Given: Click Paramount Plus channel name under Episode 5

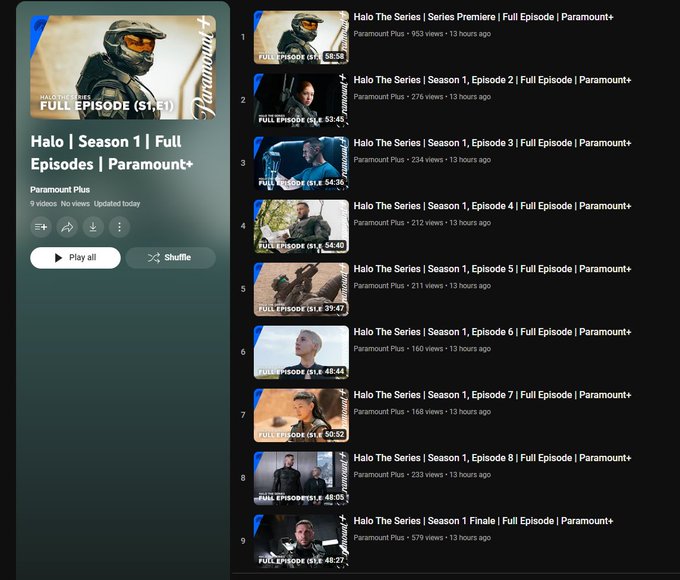Looking at the screenshot, I should coord(379,285).
